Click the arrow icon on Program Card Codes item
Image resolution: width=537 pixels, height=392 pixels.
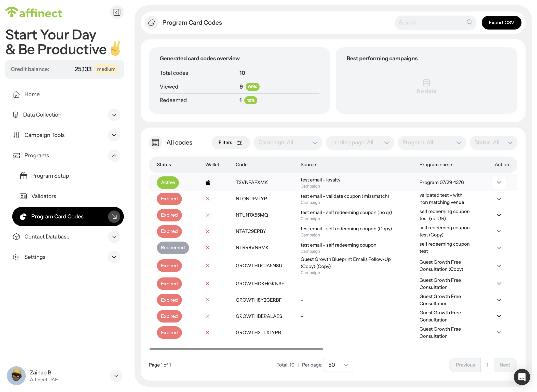[114, 217]
